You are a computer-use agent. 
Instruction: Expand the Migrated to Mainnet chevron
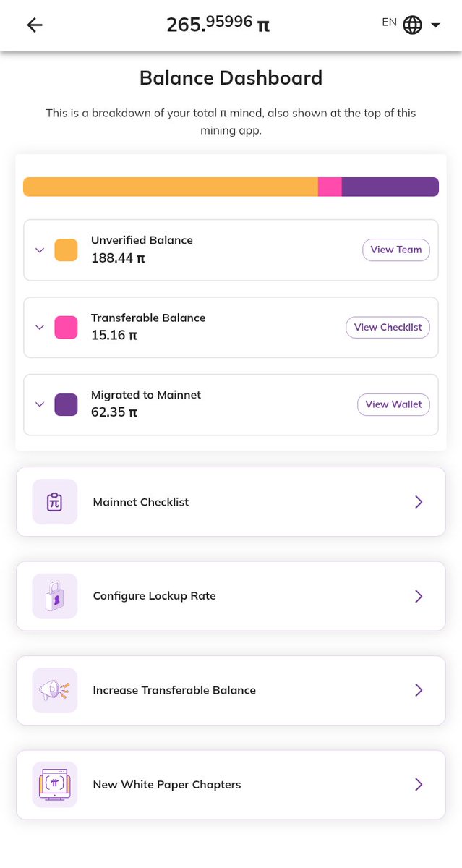click(40, 405)
